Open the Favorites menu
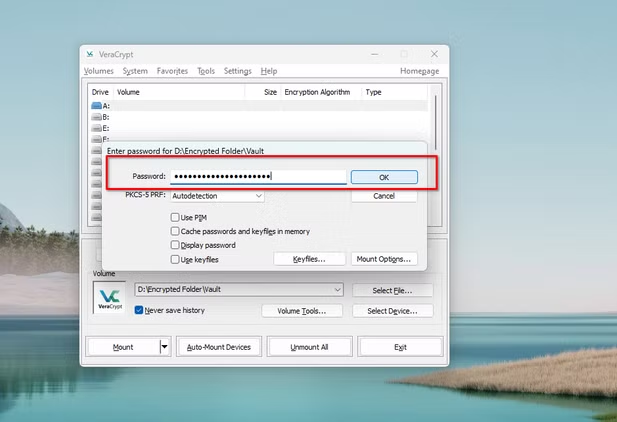 (x=172, y=71)
